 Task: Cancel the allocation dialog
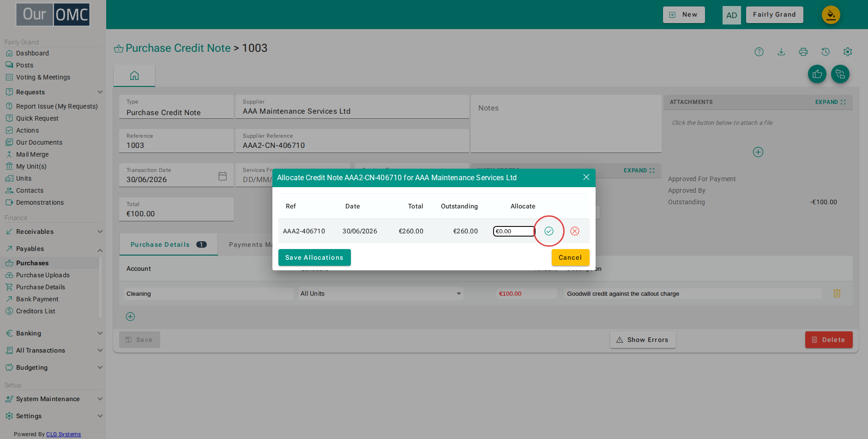(x=570, y=257)
